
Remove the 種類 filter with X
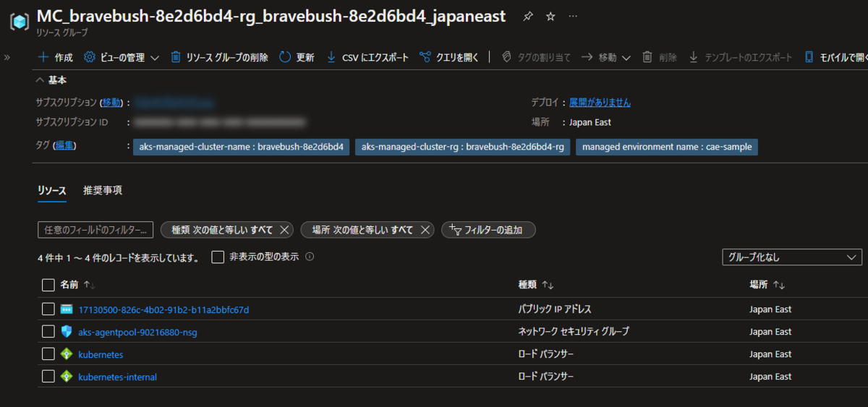tap(284, 230)
